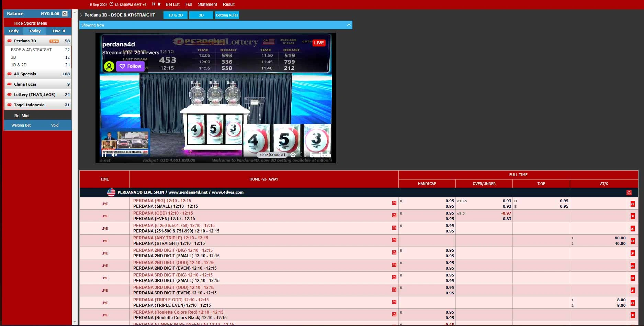The image size is (644, 326).
Task: Select the 720P source quality label
Action: point(272,155)
